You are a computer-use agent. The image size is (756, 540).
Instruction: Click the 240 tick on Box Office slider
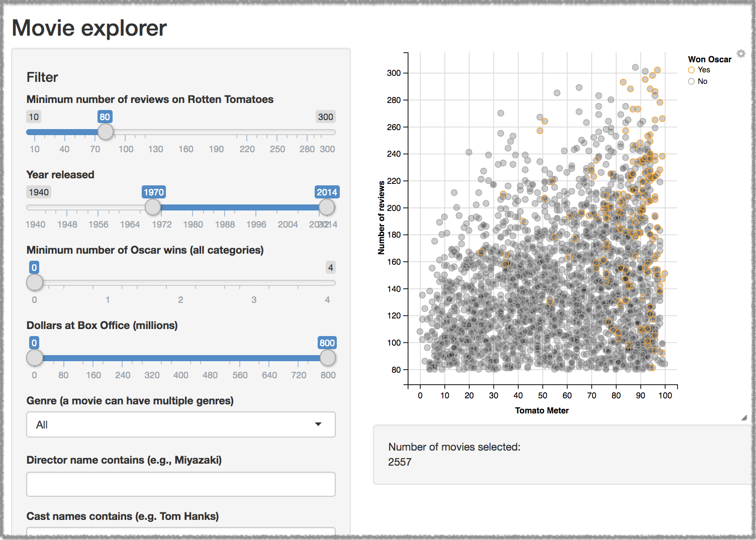pos(123,375)
